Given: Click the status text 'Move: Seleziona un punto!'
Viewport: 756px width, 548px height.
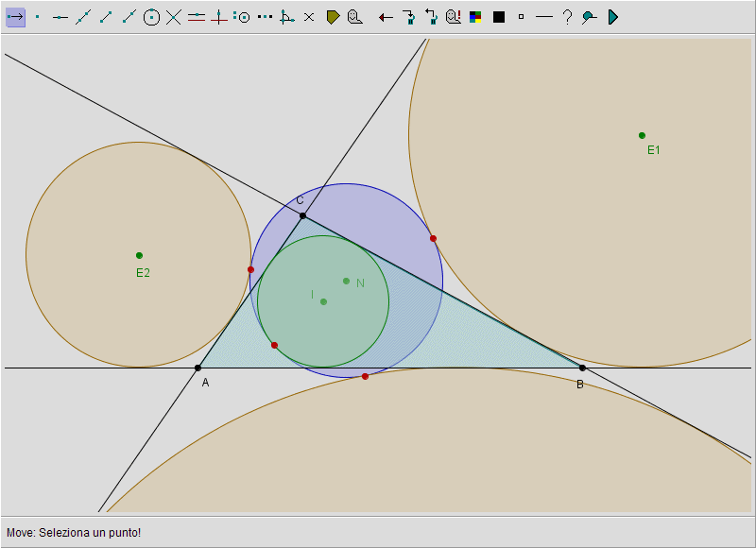Looking at the screenshot, I should pyautogui.click(x=74, y=533).
